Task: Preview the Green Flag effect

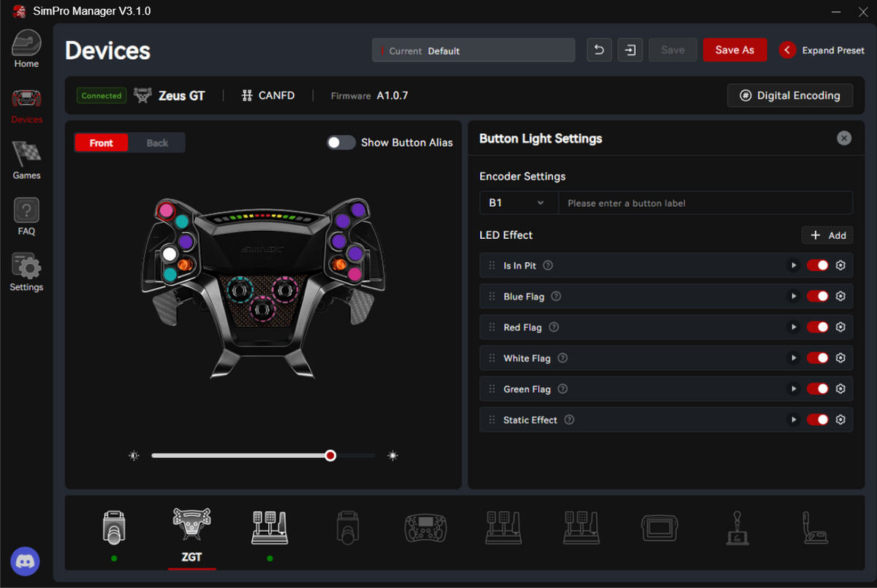Action: tap(794, 389)
